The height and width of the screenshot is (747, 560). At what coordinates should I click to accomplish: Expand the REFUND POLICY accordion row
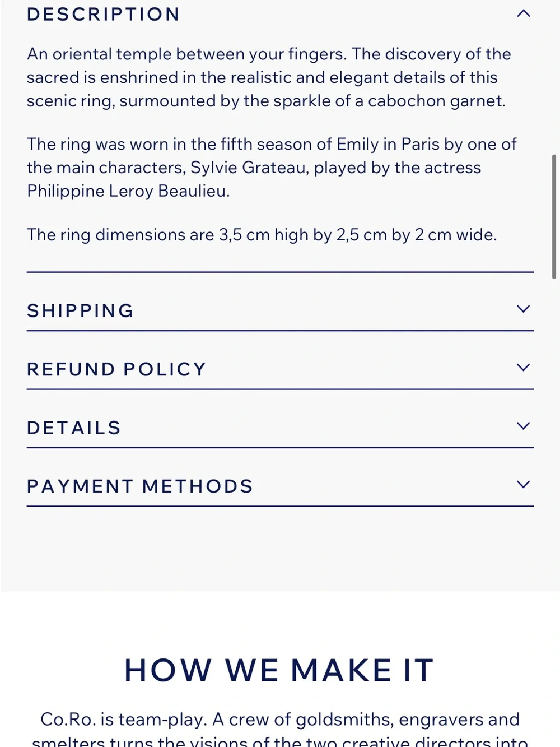point(280,369)
